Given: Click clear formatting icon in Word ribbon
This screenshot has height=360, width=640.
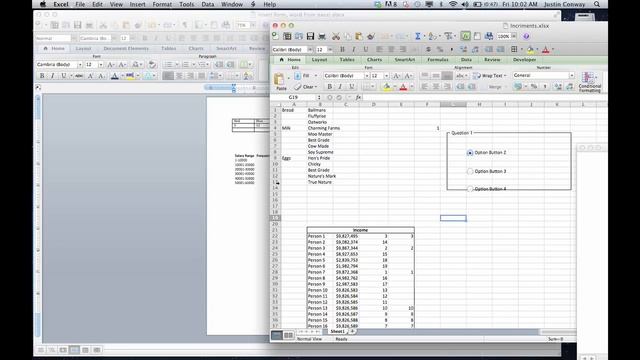Looking at the screenshot, I should coord(152,64).
